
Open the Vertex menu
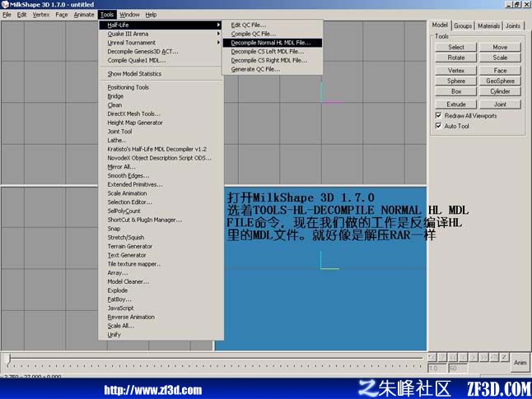click(41, 15)
